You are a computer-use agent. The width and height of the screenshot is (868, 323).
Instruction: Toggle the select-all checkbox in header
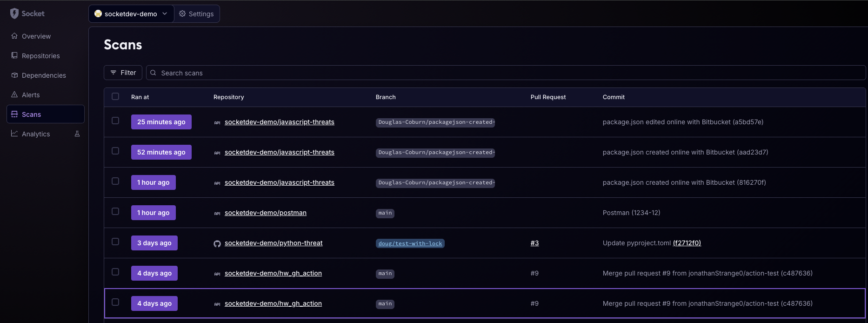point(115,96)
